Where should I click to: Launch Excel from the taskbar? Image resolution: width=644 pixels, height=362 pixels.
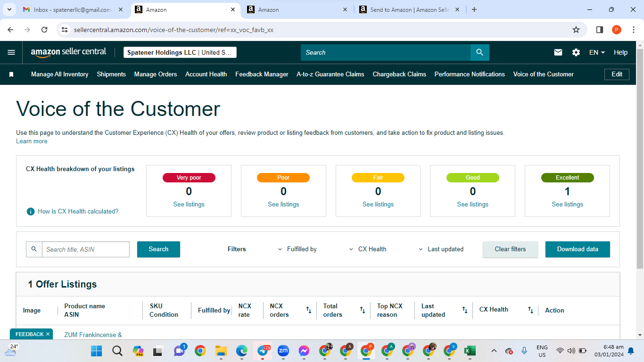[470, 351]
